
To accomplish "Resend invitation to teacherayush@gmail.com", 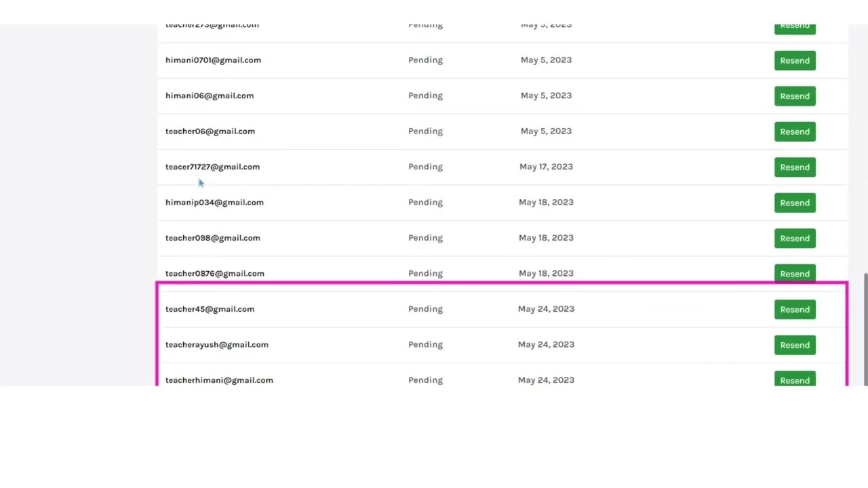I will click(x=795, y=345).
